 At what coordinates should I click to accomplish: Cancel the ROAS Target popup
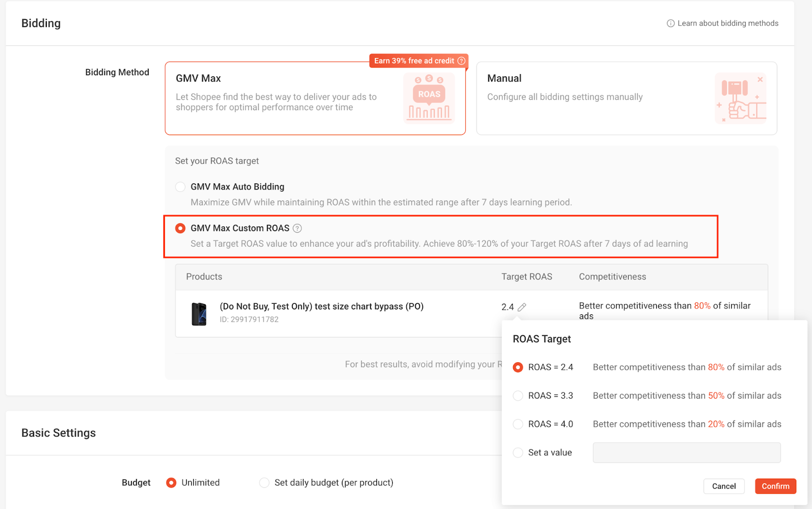tap(724, 486)
